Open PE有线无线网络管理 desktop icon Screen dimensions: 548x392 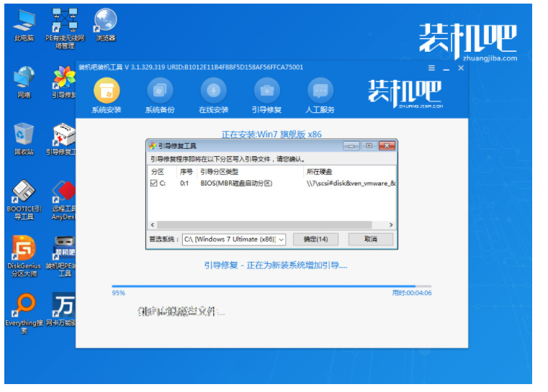point(65,29)
